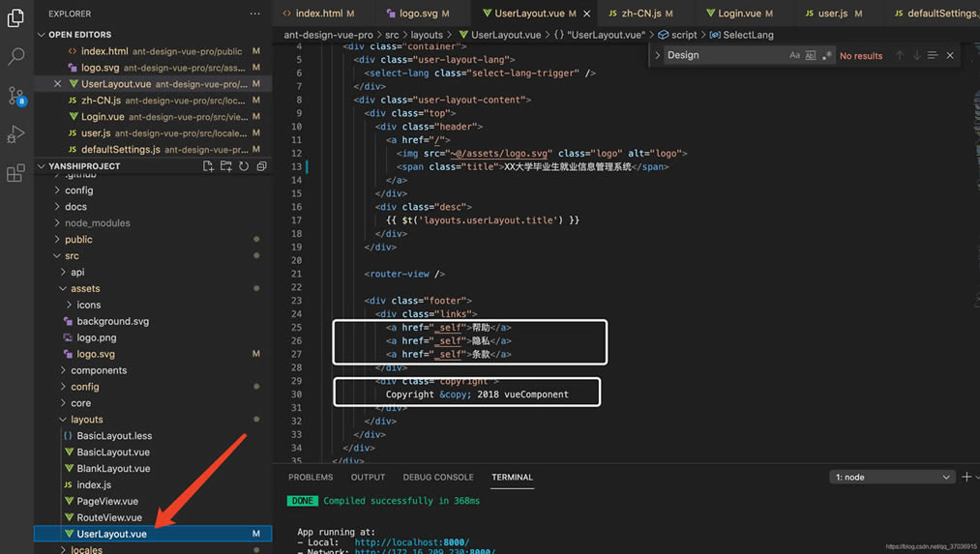This screenshot has width=980, height=554.
Task: Go to previous match arrow
Action: (900, 55)
